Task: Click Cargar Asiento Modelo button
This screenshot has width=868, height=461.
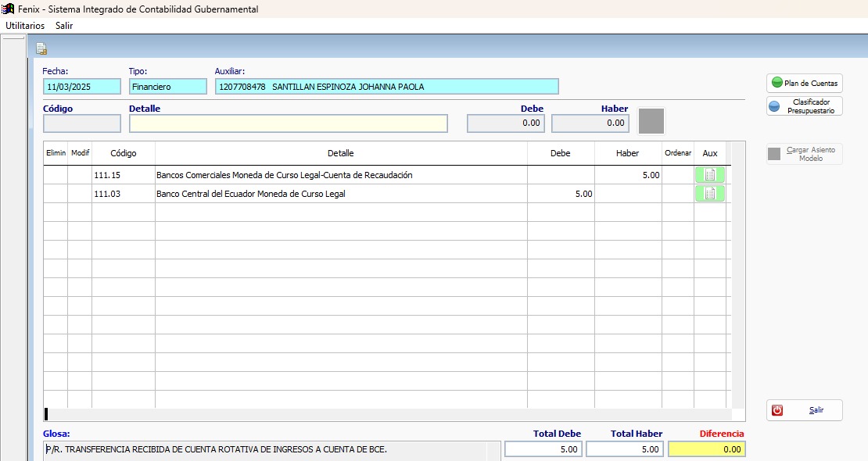Action: tap(804, 154)
